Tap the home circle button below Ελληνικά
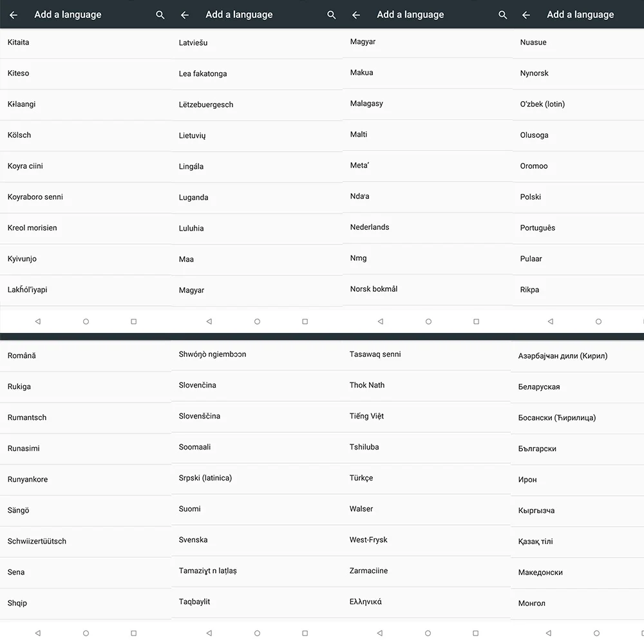This screenshot has width=644, height=644. 428,633
